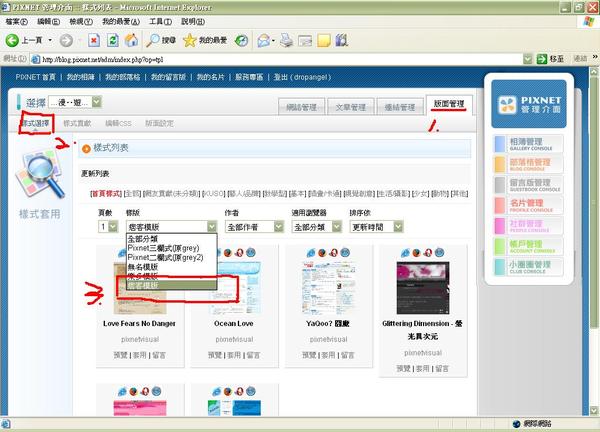
Task: Click the orange bullet beside the list heading
Action: pos(86,148)
